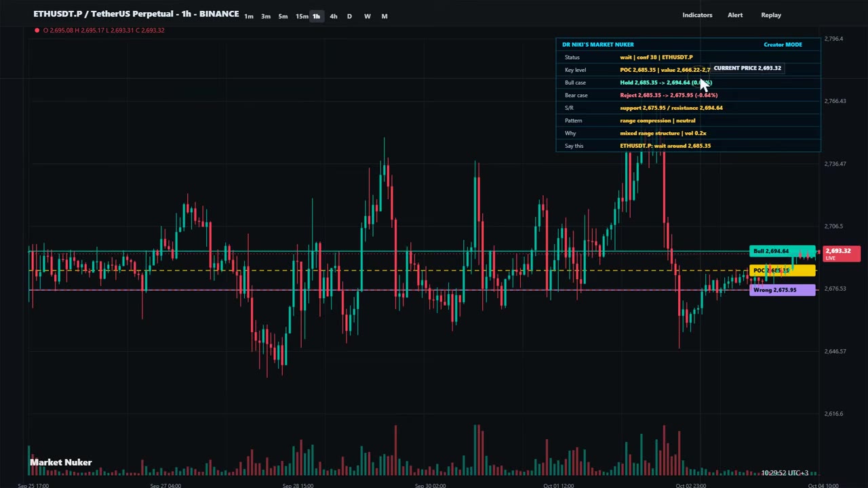Click the Status row value 'wait | conf 38'
The image size is (868, 488).
click(656, 58)
